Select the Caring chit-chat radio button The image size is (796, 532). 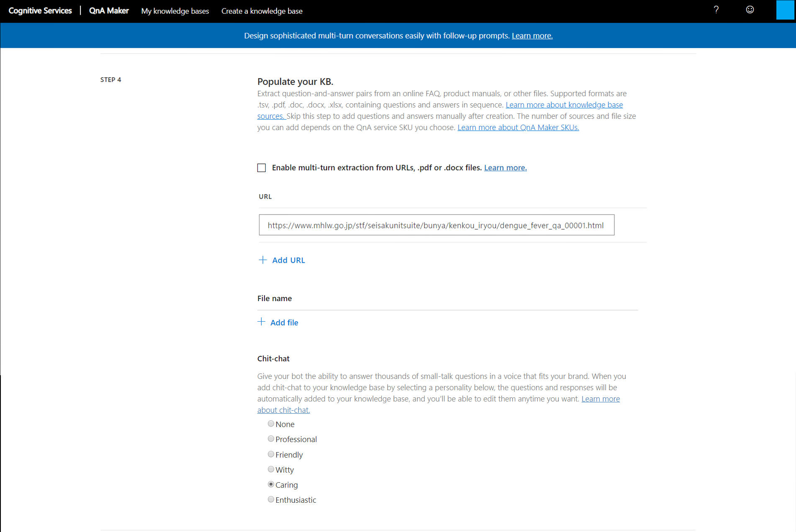[271, 484]
